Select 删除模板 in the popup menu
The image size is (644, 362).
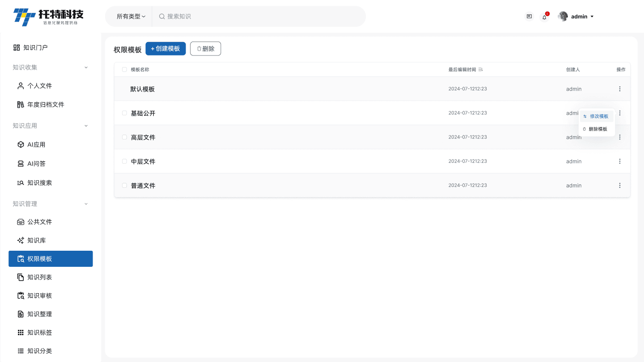597,129
